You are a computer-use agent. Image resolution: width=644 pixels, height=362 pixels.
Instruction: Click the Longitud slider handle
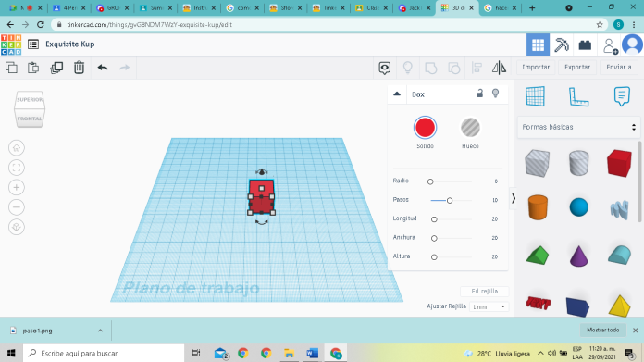[434, 219]
